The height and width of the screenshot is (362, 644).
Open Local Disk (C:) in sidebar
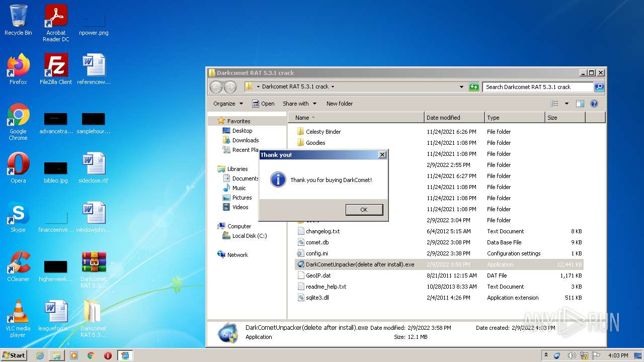250,236
